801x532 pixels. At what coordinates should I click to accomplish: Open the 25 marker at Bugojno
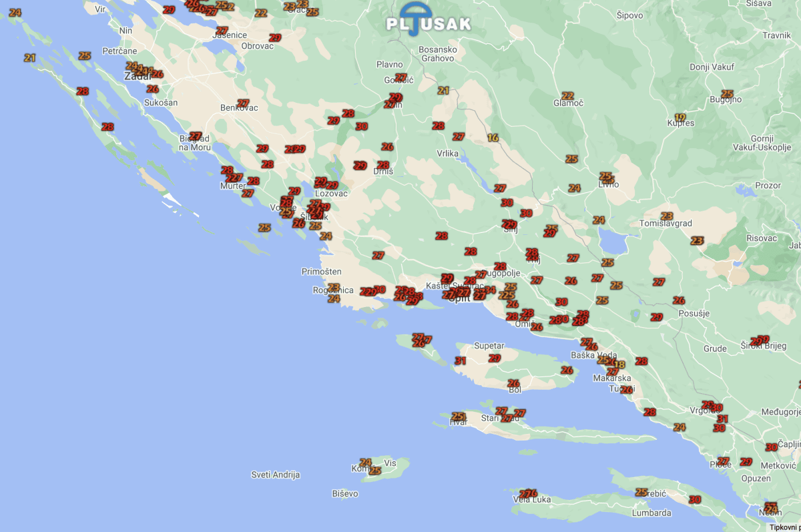point(728,94)
